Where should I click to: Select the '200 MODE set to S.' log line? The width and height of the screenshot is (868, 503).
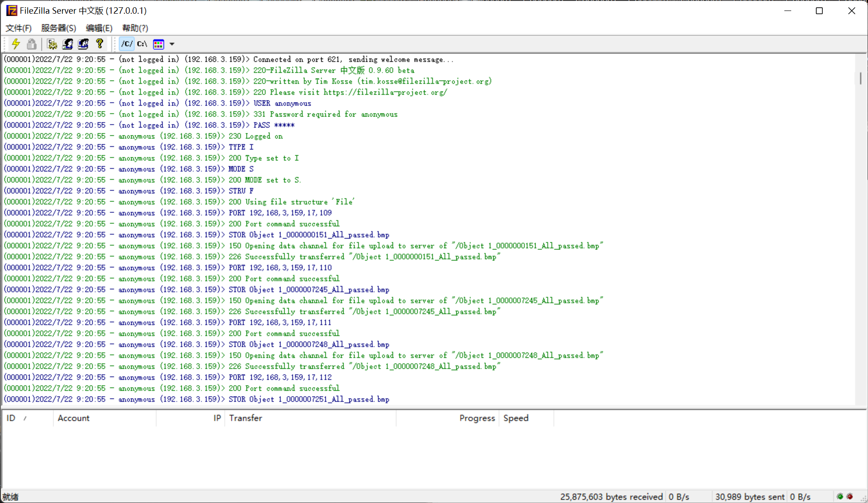(x=153, y=180)
